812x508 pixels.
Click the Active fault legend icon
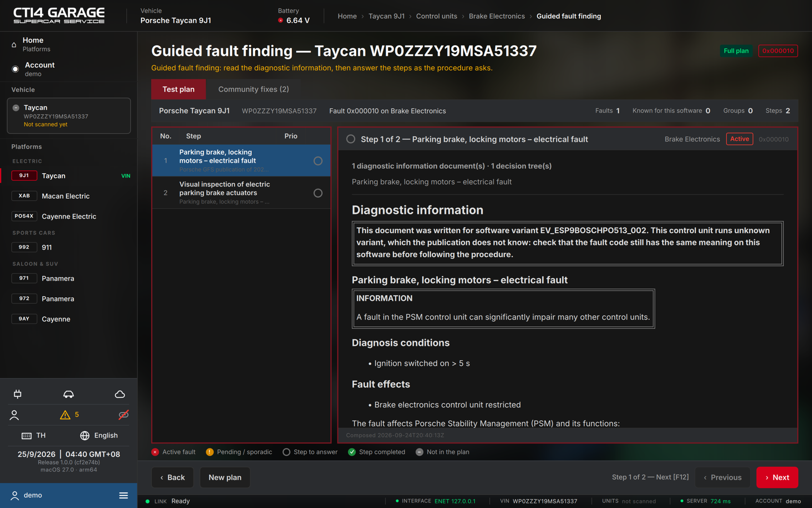(155, 452)
